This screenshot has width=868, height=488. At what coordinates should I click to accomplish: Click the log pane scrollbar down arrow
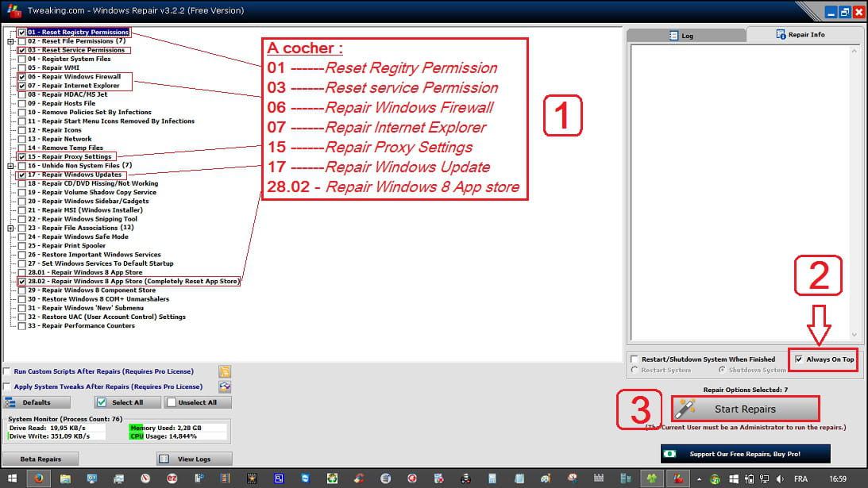pos(854,335)
